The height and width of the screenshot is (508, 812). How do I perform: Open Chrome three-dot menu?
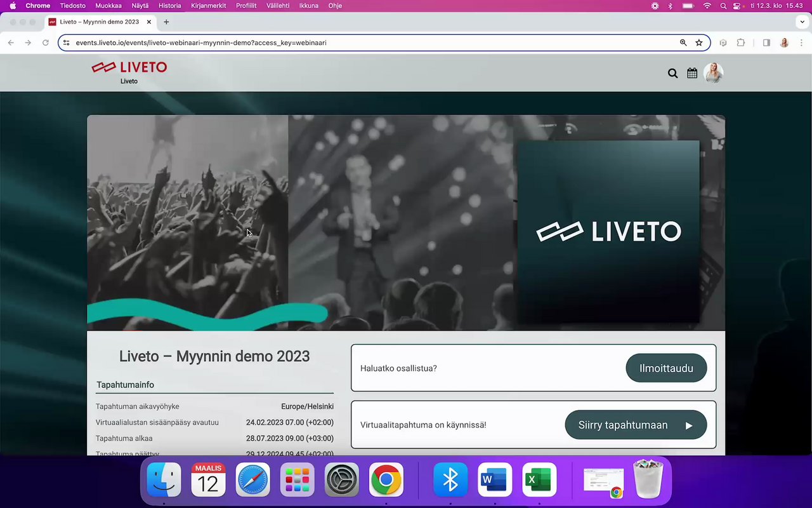click(x=801, y=43)
